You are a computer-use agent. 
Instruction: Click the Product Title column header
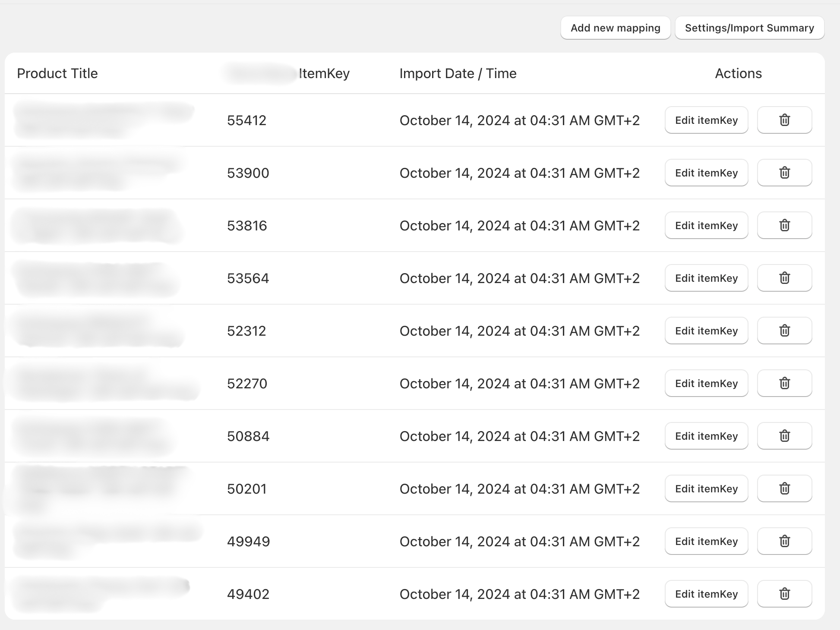pos(57,73)
